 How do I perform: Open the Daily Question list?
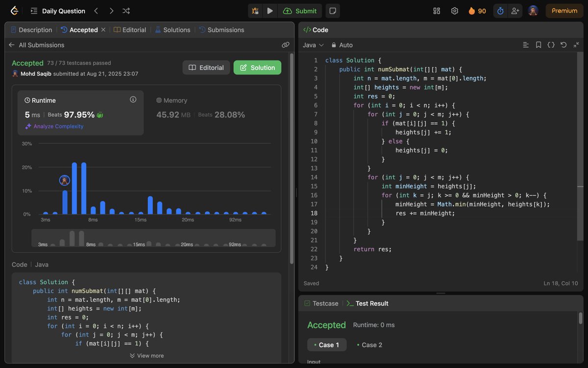click(x=58, y=11)
